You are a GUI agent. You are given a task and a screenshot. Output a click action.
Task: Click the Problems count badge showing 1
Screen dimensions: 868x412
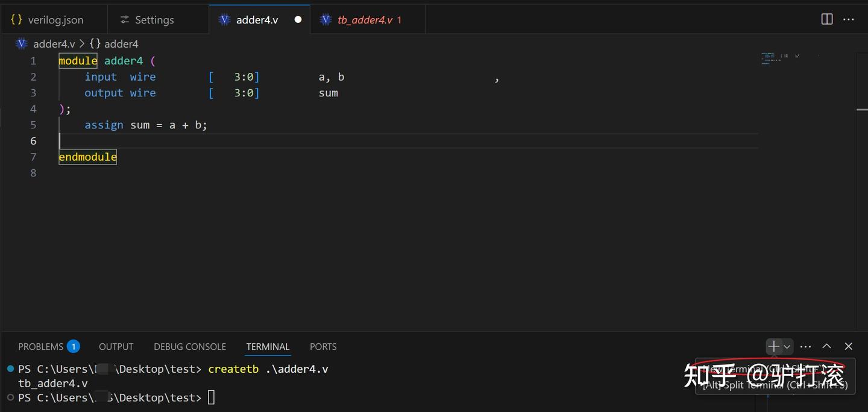coord(73,346)
